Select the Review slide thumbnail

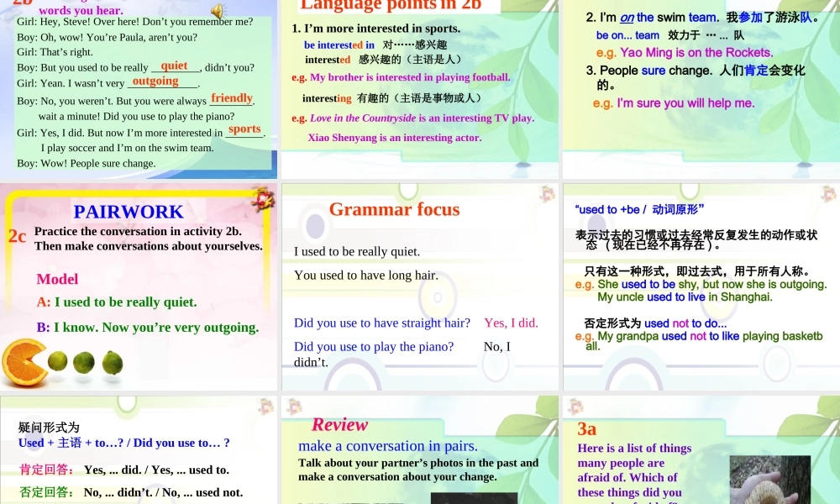pos(419,450)
